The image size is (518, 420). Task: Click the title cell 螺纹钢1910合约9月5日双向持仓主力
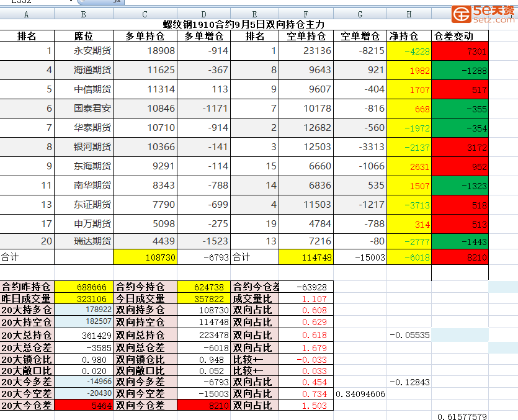(x=244, y=24)
